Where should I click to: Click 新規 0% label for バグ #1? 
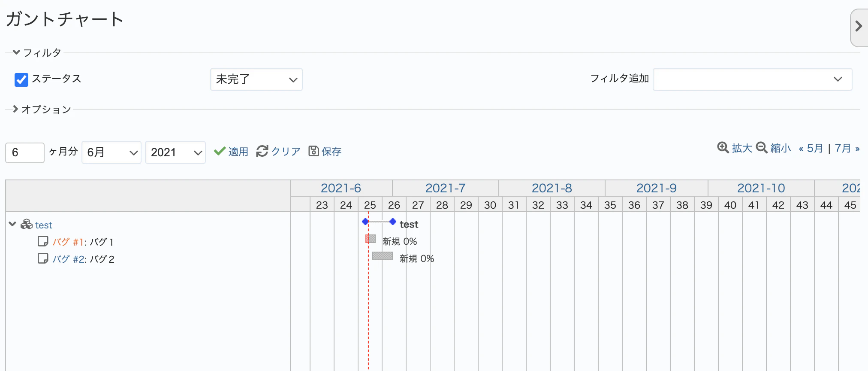400,241
